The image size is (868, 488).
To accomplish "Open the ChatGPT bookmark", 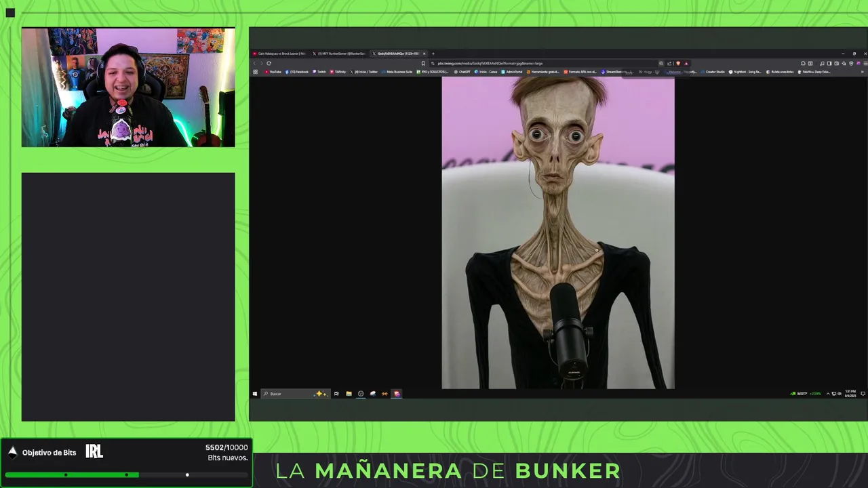I will point(462,72).
